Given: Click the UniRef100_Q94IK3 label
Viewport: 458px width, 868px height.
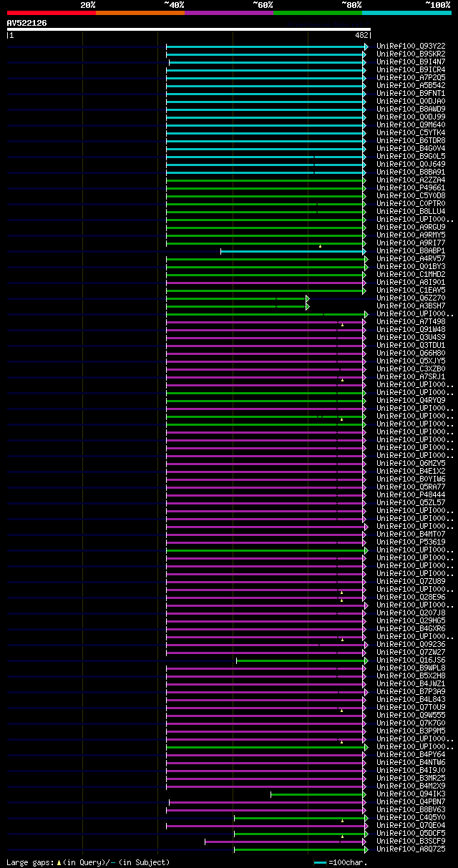Looking at the screenshot, I should (411, 794).
